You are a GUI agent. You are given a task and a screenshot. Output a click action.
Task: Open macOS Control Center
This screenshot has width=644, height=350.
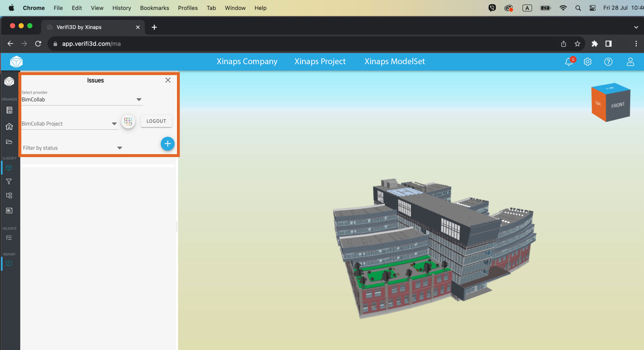[593, 8]
